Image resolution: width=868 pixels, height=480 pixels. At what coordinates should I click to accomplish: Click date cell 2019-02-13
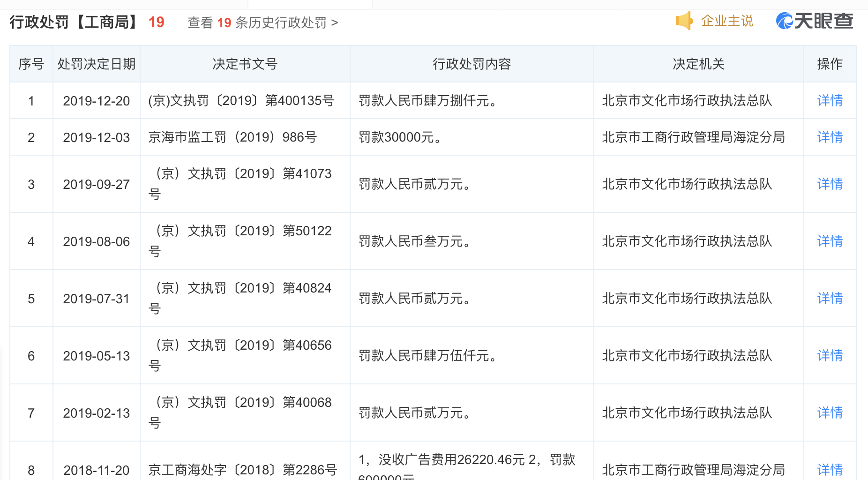[x=97, y=413]
